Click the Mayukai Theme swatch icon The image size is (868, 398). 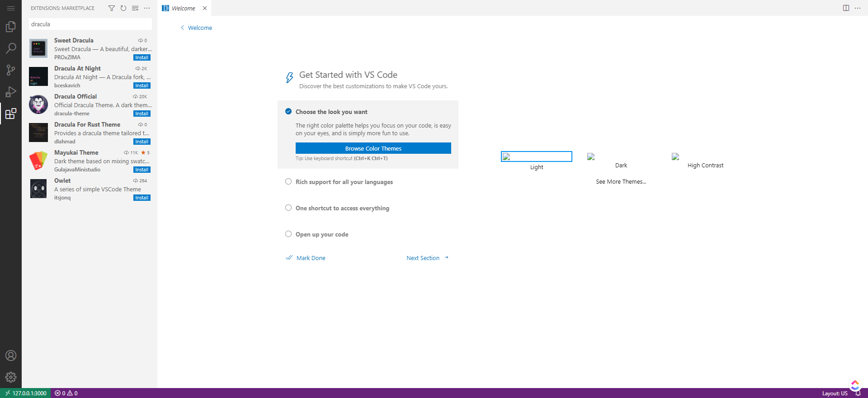pos(38,161)
